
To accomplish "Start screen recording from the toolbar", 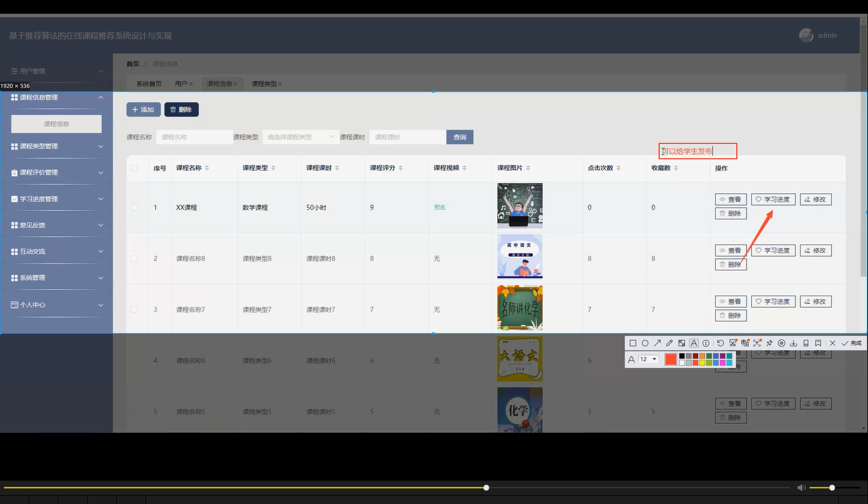I will (x=782, y=343).
